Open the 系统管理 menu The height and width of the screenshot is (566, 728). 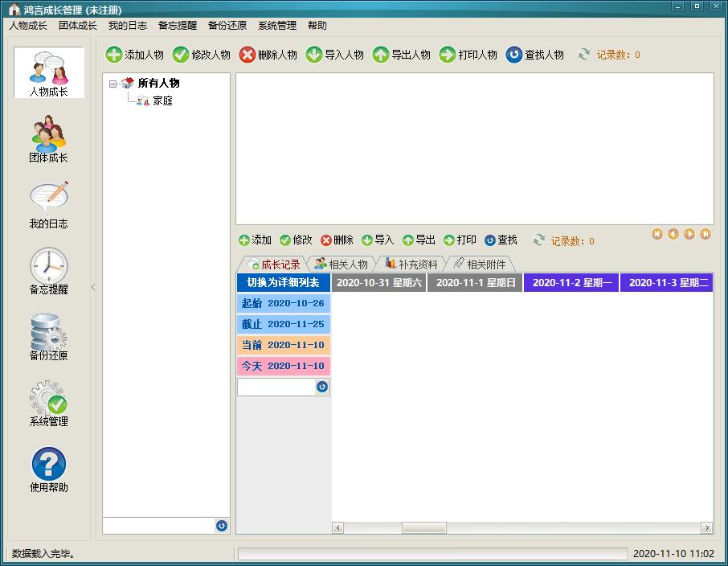277,26
